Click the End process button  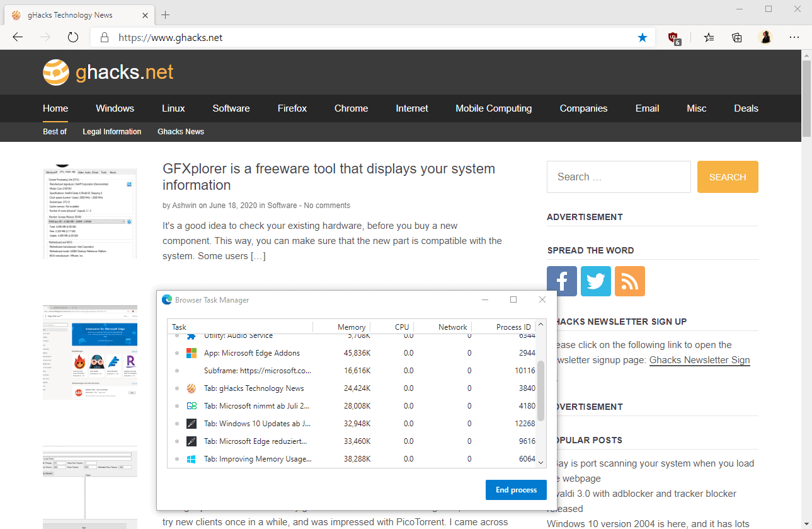pos(517,490)
